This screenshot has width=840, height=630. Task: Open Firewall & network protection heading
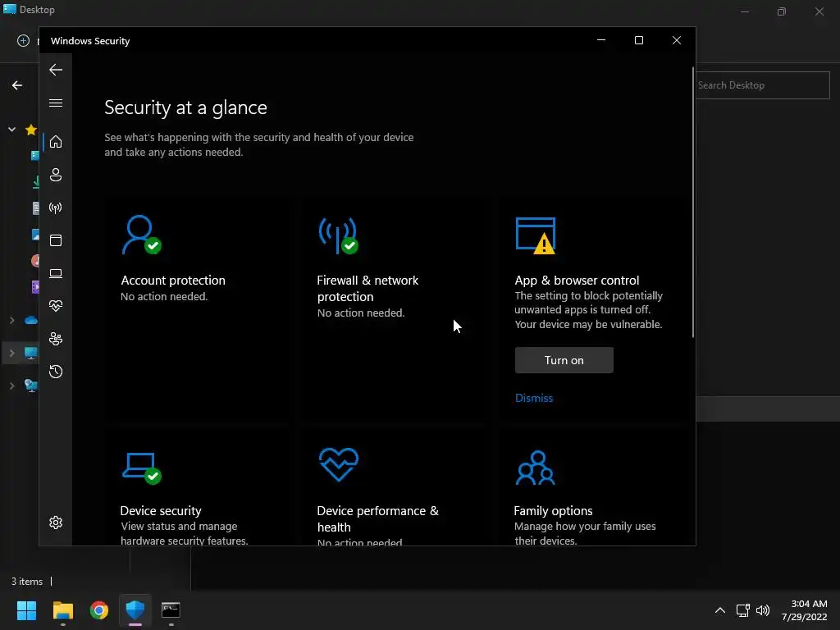367,288
